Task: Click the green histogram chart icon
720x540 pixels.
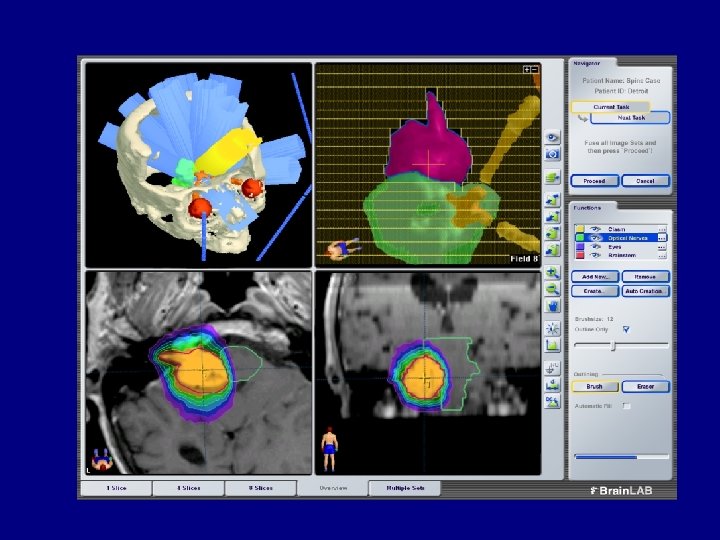Action: tap(552, 345)
